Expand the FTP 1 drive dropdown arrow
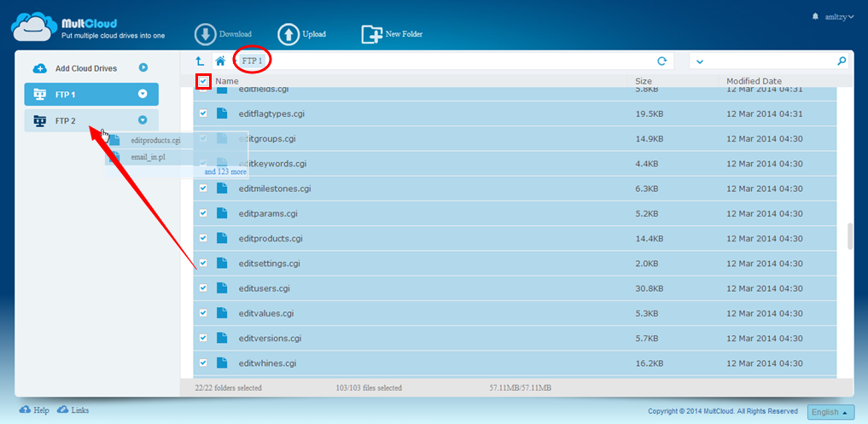 [143, 95]
